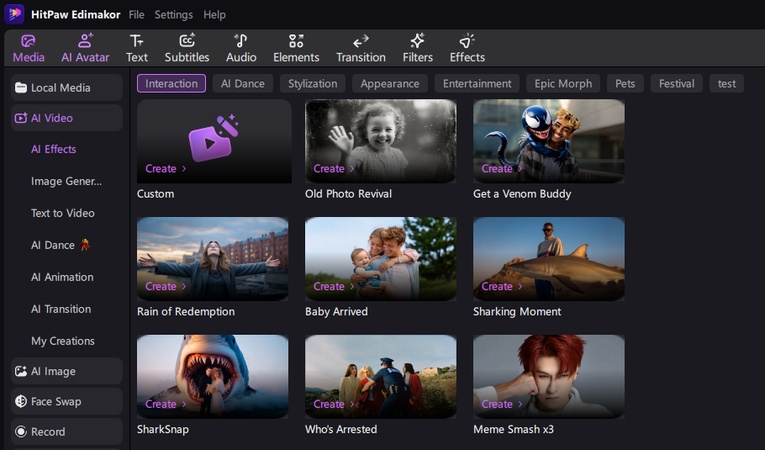Select the Text tool icon

point(137,41)
